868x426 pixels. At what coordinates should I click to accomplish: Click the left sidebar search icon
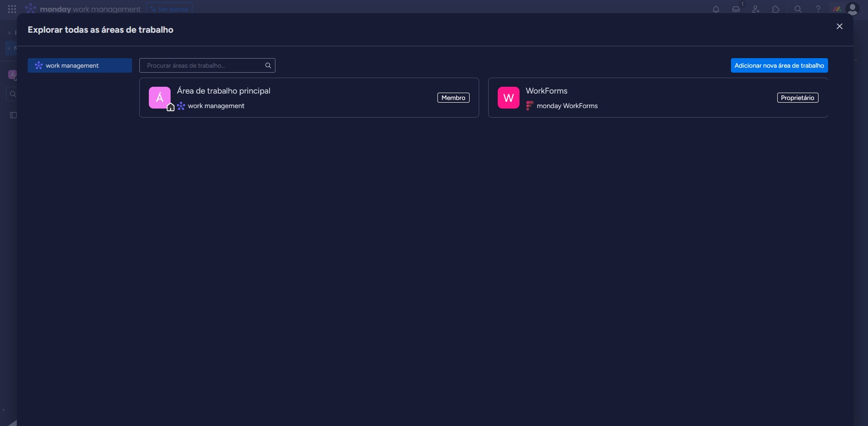tap(13, 94)
